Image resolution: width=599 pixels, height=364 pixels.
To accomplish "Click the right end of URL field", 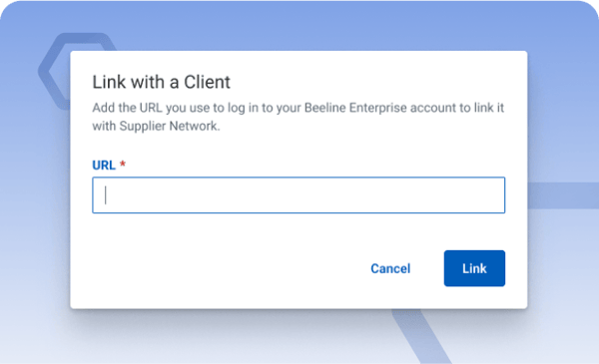I will (x=493, y=195).
